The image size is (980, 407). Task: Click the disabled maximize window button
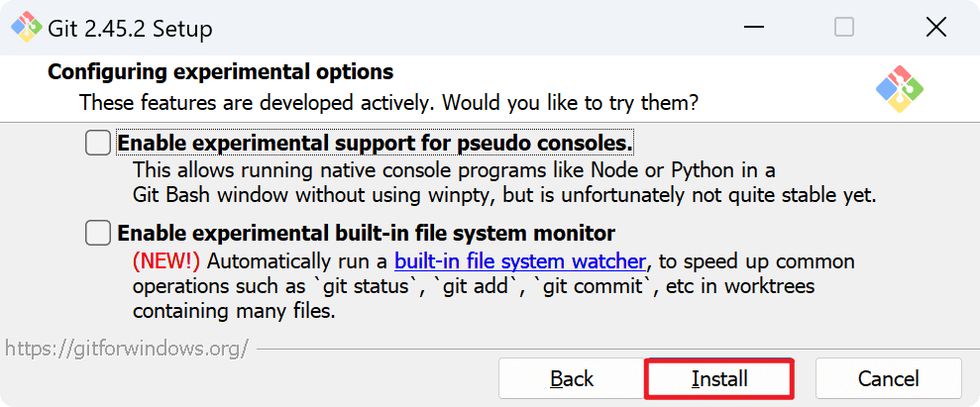click(x=843, y=28)
